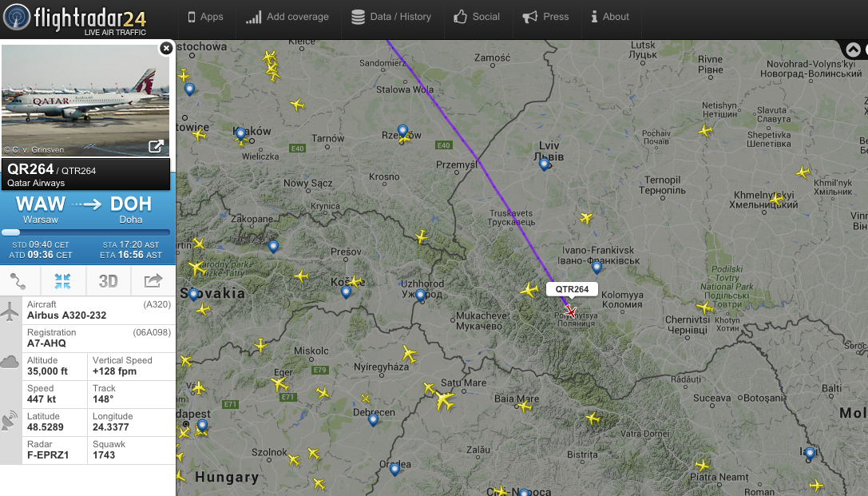
Task: Click the share arrow icon
Action: pos(153,281)
